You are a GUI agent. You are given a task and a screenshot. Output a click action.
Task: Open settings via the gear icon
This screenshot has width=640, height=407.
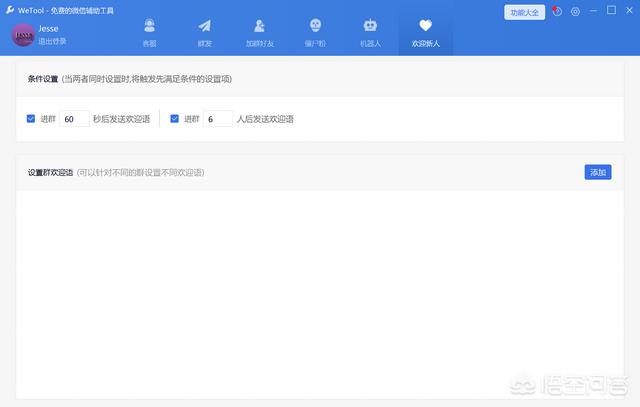click(x=575, y=12)
